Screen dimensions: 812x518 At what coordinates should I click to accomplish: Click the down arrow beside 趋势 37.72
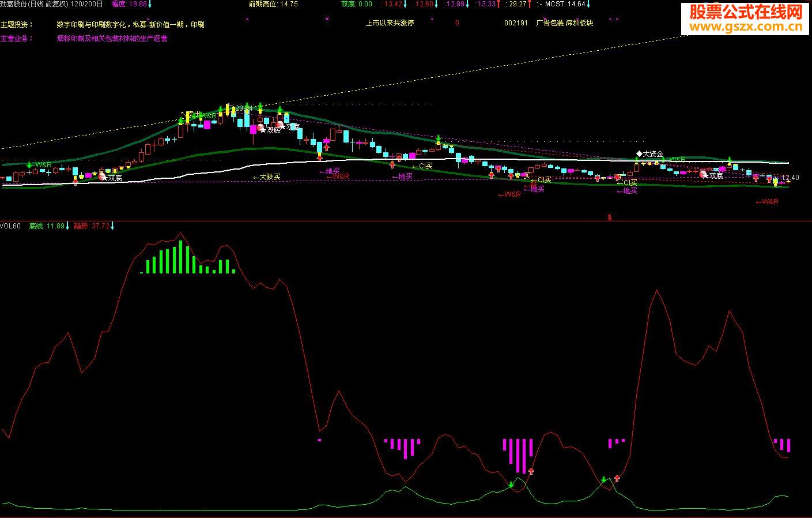[x=112, y=226]
